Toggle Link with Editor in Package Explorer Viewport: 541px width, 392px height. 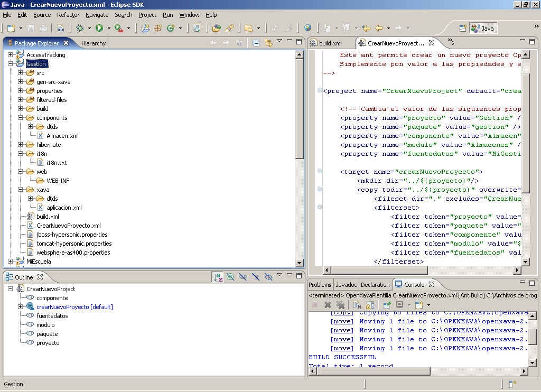(x=268, y=43)
